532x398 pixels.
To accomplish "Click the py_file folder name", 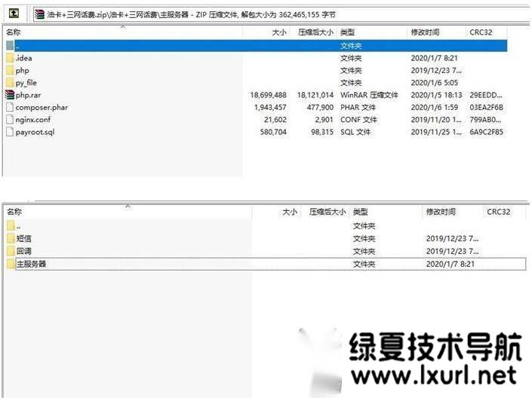I will (26, 83).
